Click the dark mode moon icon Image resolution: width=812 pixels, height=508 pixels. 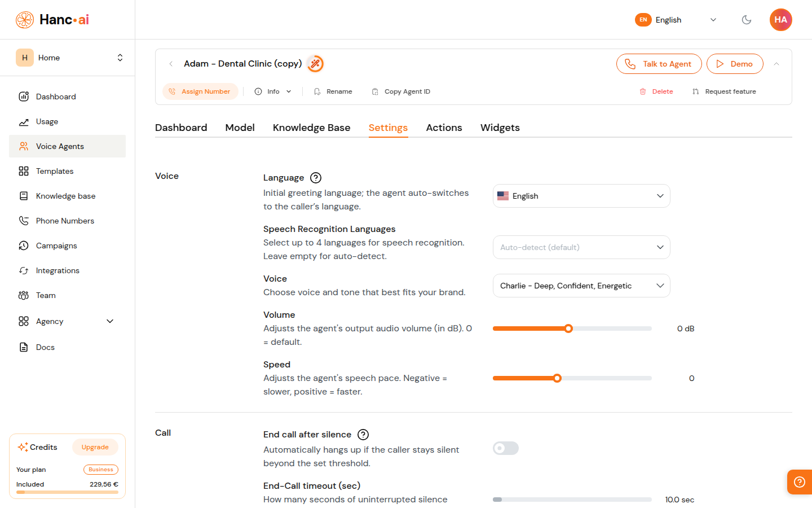click(x=747, y=20)
